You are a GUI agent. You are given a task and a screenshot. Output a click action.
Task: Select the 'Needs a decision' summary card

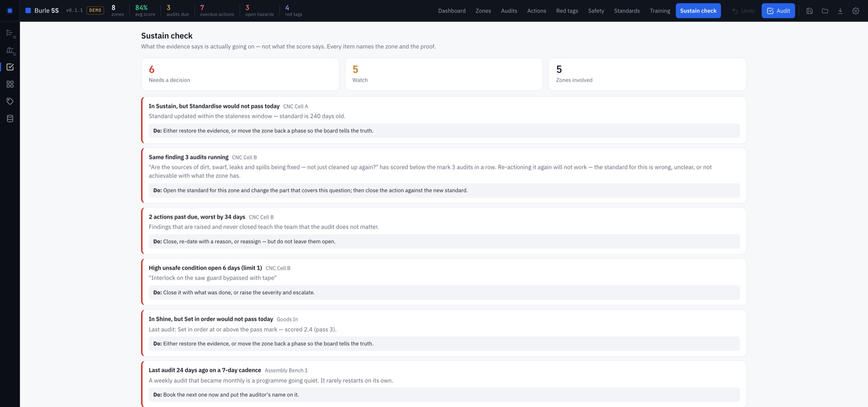(x=240, y=74)
